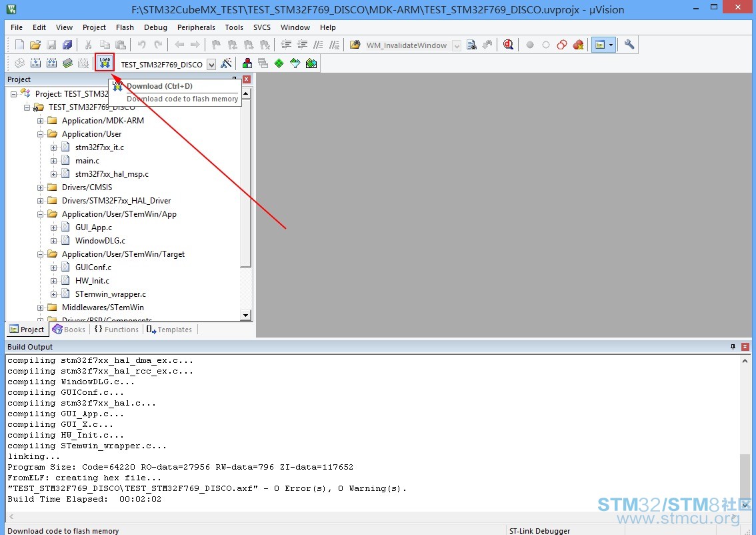This screenshot has height=535, width=756.
Task: Build target files using the Build icon
Action: pyautogui.click(x=36, y=63)
